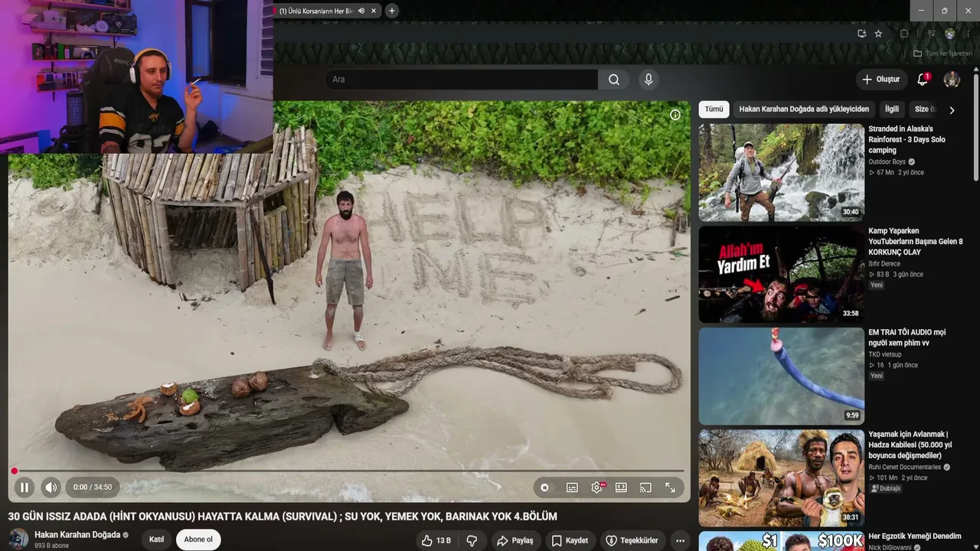
Task: Toggle the autoplay switch in the player
Action: (x=544, y=487)
